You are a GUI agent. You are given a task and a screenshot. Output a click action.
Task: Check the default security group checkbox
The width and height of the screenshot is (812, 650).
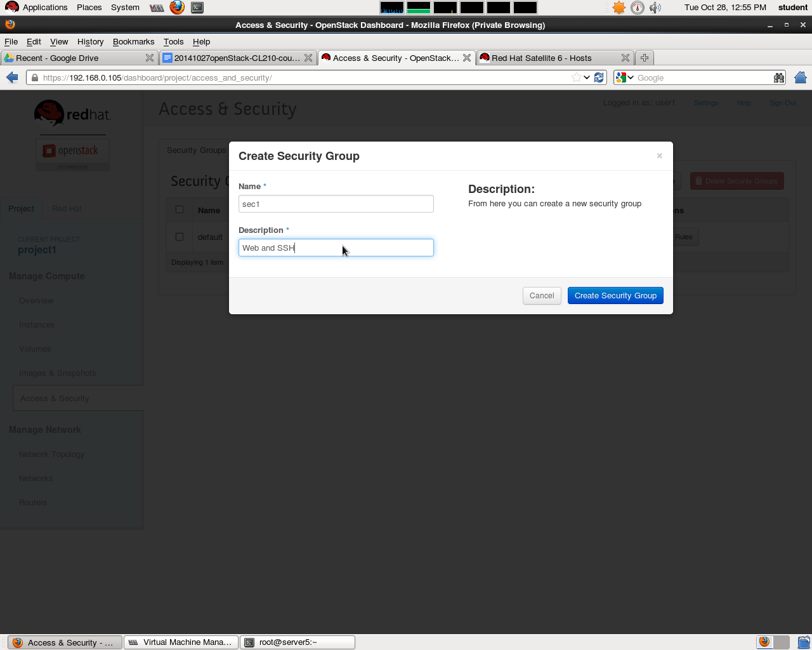[x=180, y=237]
